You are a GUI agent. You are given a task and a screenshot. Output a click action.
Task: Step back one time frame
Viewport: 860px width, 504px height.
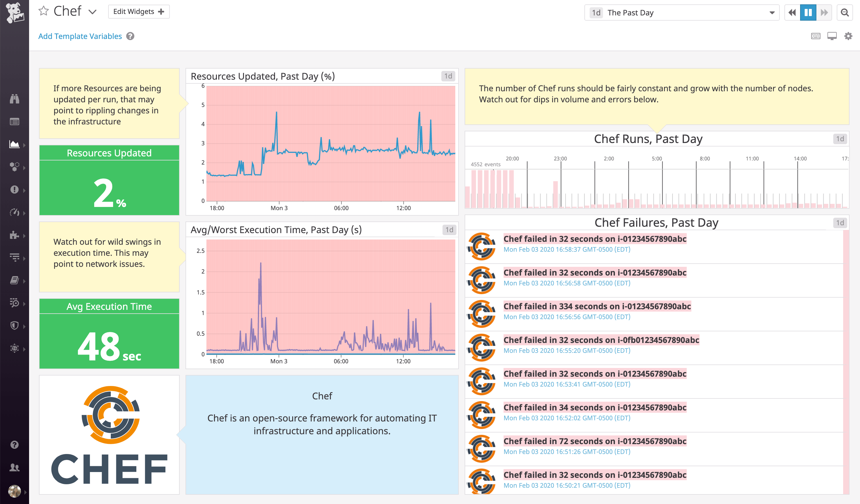[x=792, y=12]
